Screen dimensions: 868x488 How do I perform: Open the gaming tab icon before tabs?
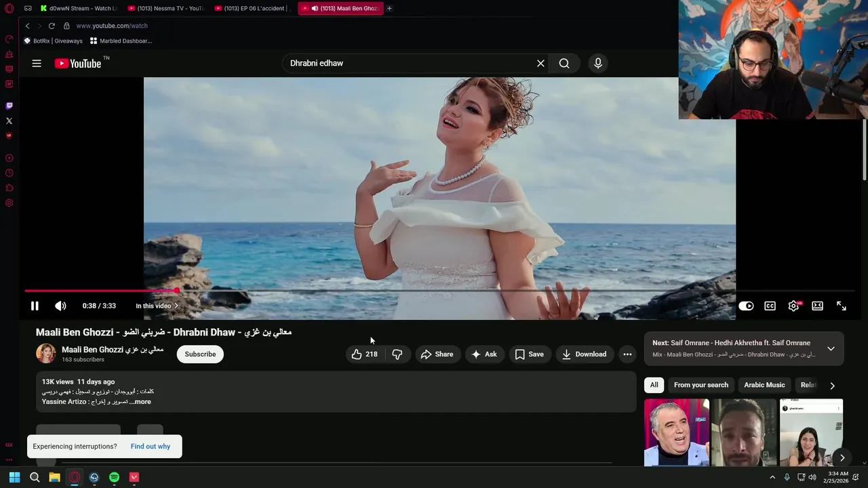click(x=28, y=8)
